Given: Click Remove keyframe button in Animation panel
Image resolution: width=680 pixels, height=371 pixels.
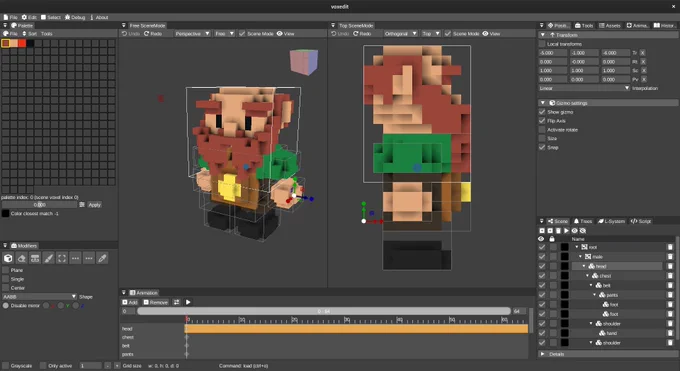Looking at the screenshot, I should pos(156,302).
